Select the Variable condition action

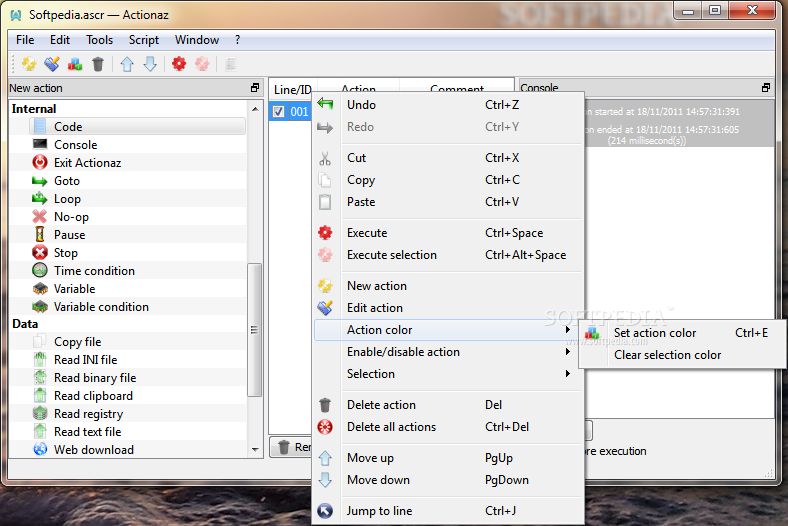click(x=137, y=307)
